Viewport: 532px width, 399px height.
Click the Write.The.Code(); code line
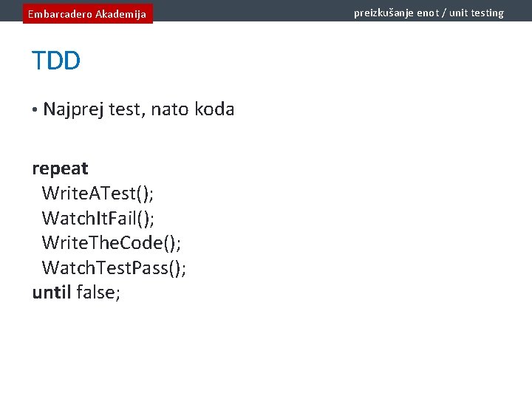point(112,242)
